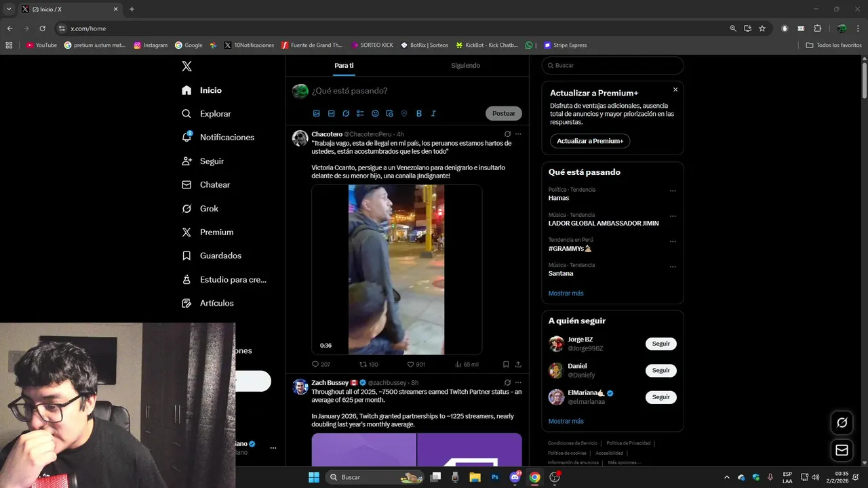
Task: Open Notificaciones in the sidebar
Action: coord(218,137)
